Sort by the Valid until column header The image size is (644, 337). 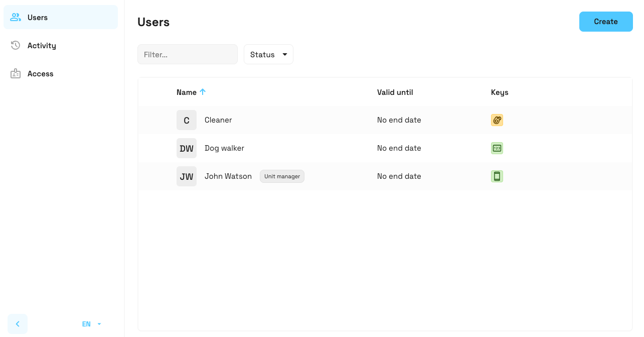point(395,92)
